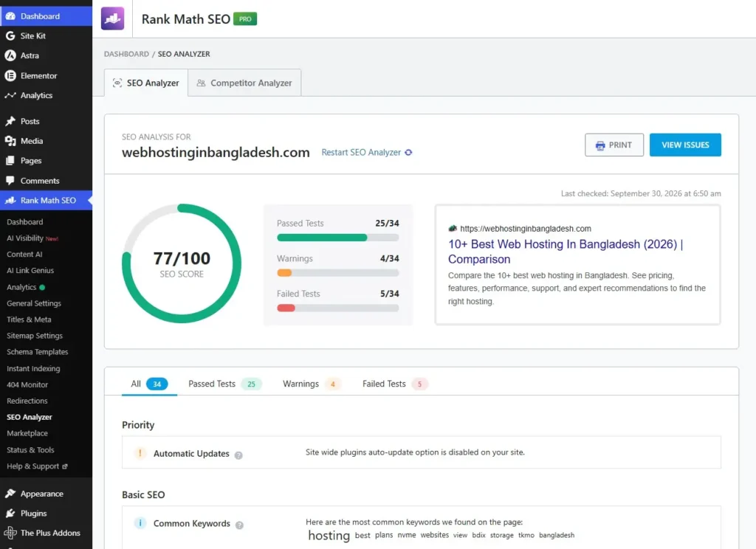Click the Analytics chart line icon
This screenshot has width=756, height=549.
point(10,95)
